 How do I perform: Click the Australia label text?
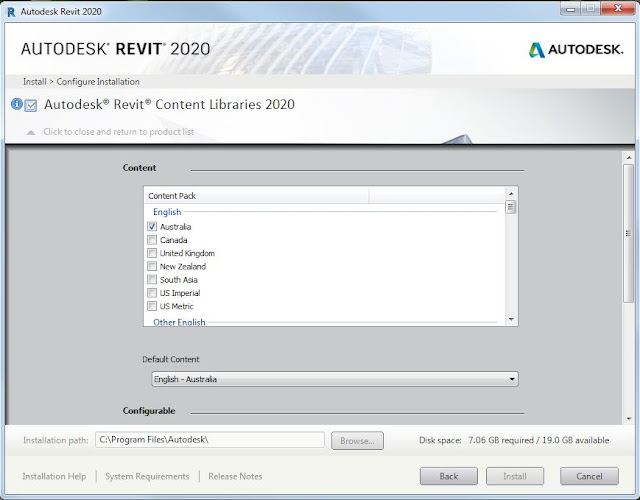tap(176, 227)
